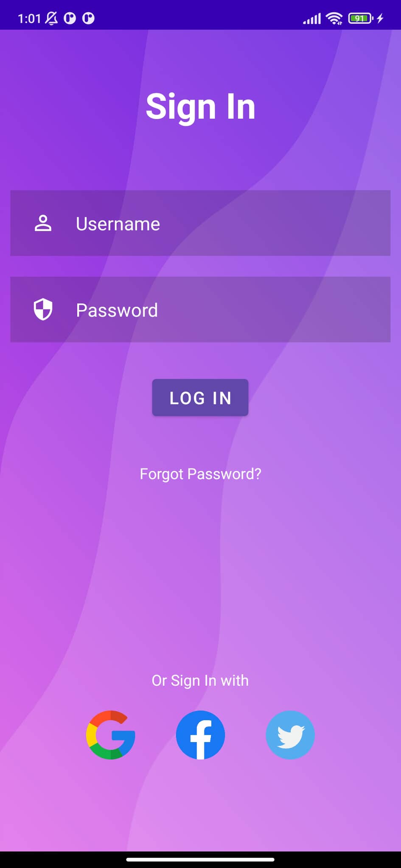Tap the Or Sign In with label

pos(200,680)
